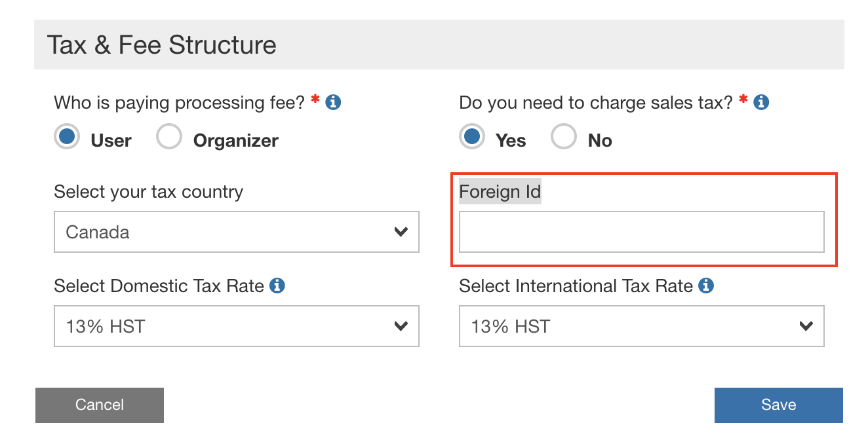
Task: Select Yes for charging sales tax
Action: click(x=472, y=138)
